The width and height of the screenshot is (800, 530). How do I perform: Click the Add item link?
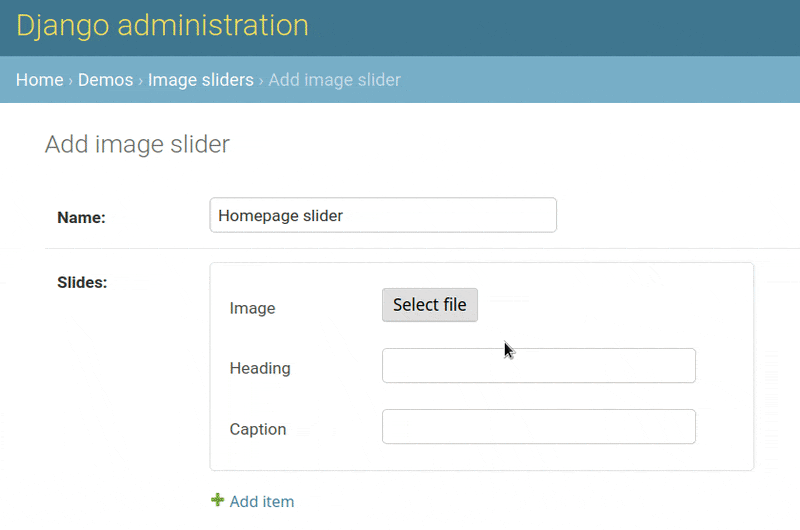pyautogui.click(x=261, y=501)
